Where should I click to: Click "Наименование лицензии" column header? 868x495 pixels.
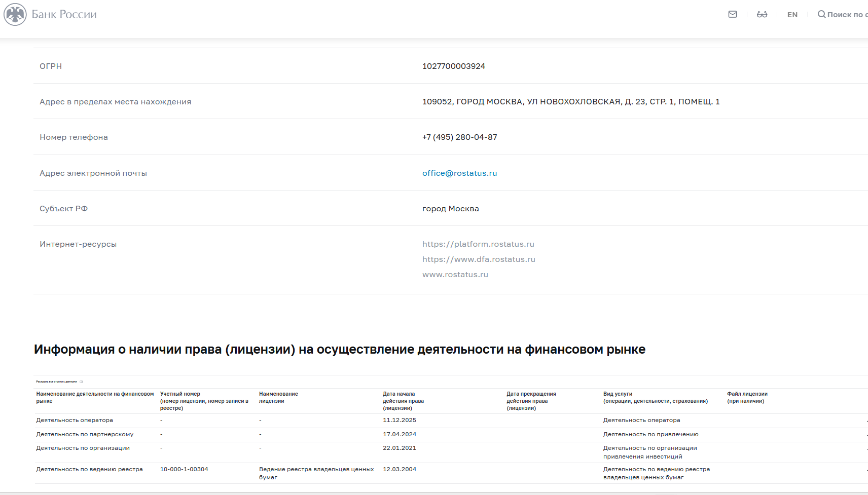click(278, 397)
